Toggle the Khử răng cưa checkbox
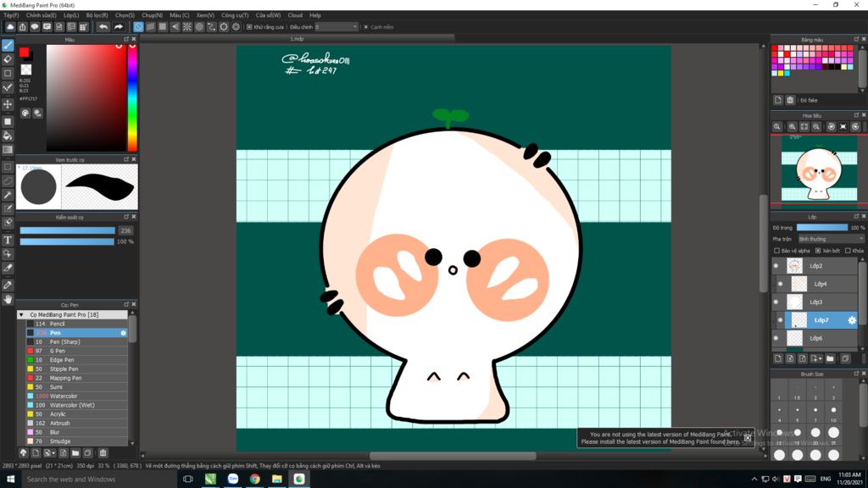868x488 pixels. [249, 26]
